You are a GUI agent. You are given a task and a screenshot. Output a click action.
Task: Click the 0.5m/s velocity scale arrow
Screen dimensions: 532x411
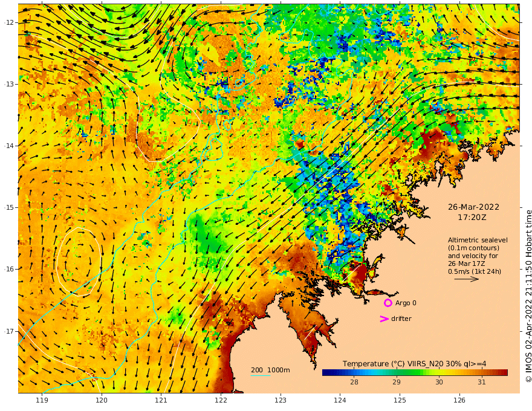(466, 279)
